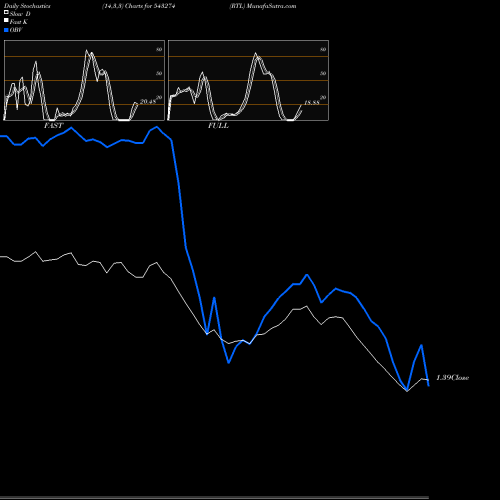Click the blue OBV legend swatch
The image size is (500, 500).
(6, 30)
